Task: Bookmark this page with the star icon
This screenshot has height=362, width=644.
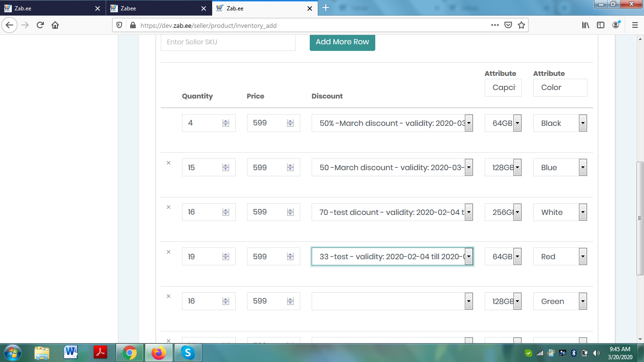Action: (x=521, y=25)
